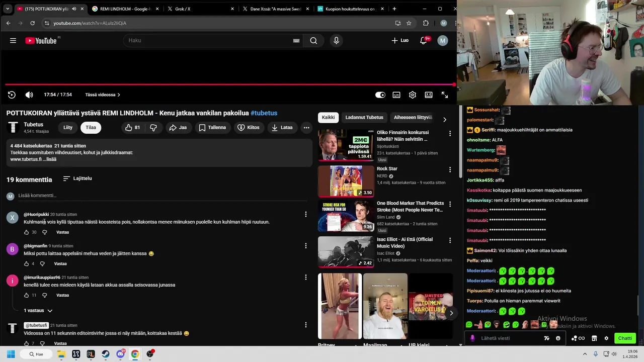Open YouTube notifications bell
Viewport: 644px width, 362px height.
pos(423,41)
